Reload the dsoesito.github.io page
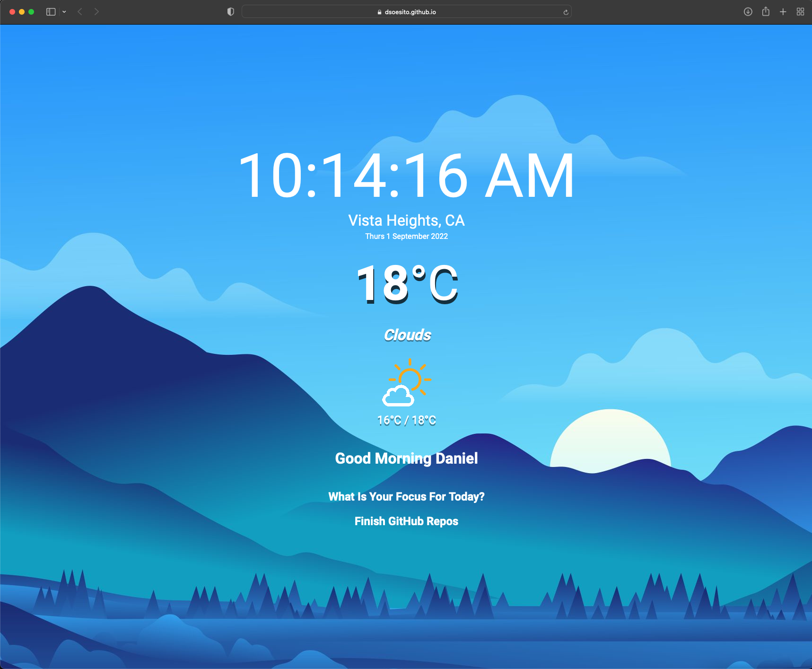812x669 pixels. pos(565,11)
